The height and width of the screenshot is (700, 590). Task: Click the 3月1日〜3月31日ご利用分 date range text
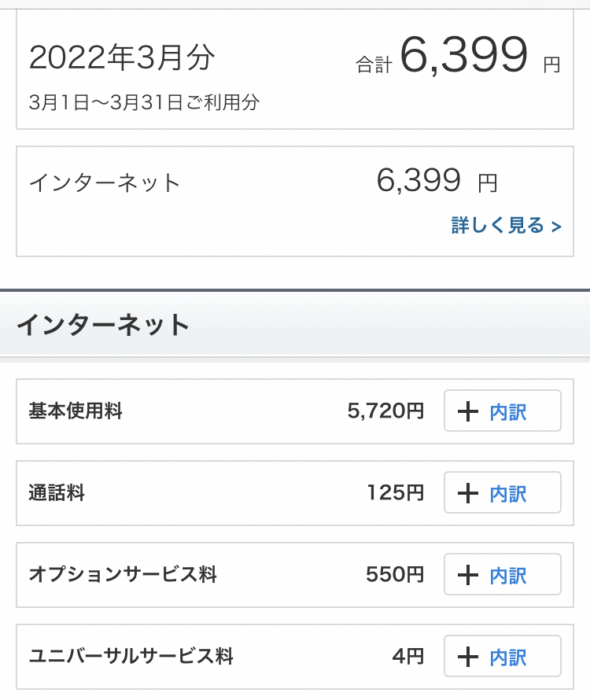(x=144, y=102)
